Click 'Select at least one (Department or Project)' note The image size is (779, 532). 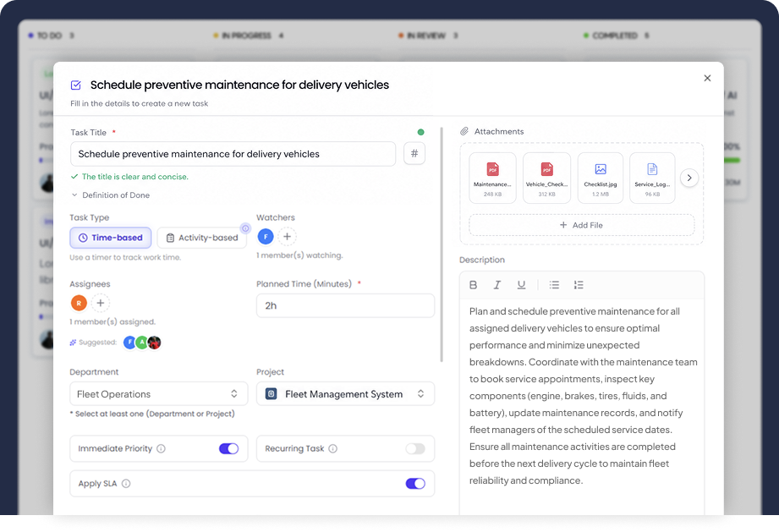coord(152,414)
